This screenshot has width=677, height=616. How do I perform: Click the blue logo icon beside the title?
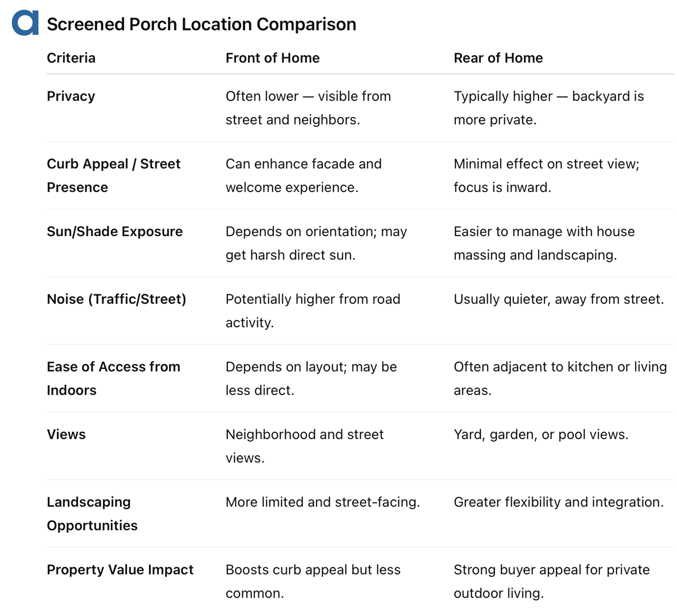coord(25,23)
